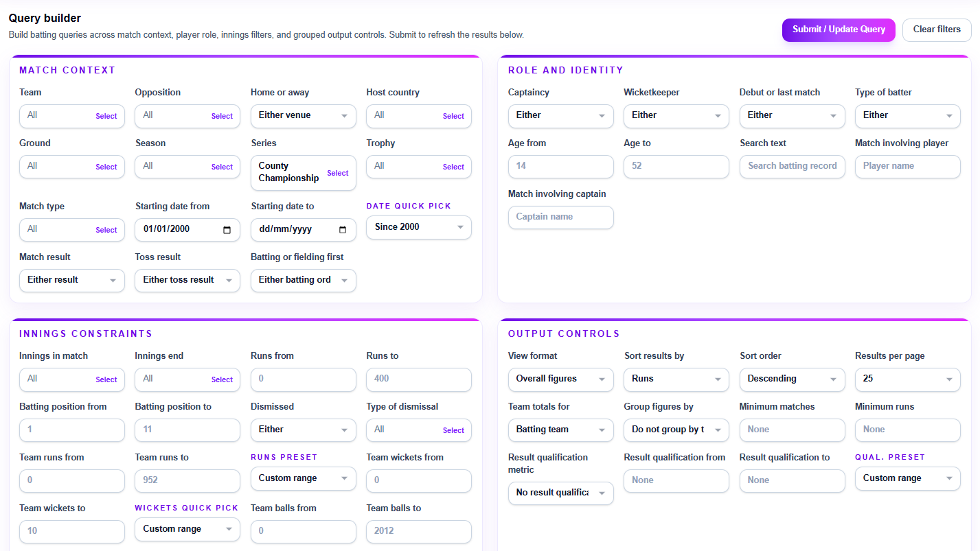Expand the Home or away dropdown
Viewport: 980px width, 551px height.
304,116
